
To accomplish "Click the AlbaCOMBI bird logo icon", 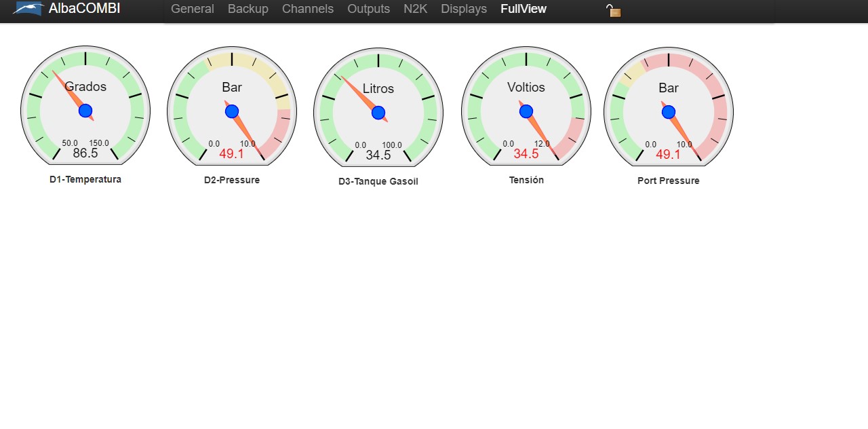I will point(28,9).
